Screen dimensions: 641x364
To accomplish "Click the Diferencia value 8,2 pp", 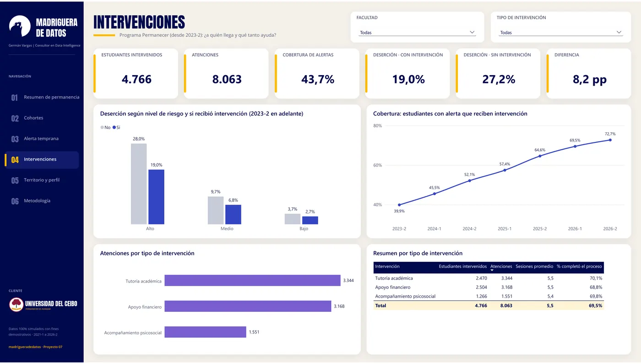I will click(x=590, y=79).
